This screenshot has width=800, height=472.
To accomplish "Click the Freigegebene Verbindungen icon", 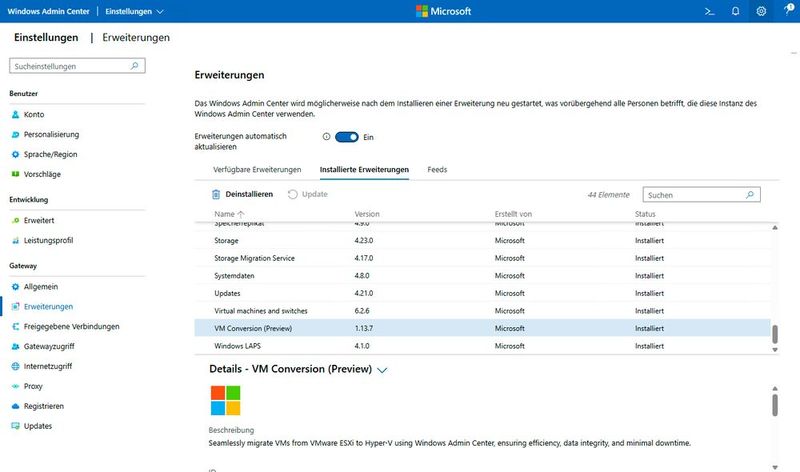I will (x=15, y=327).
